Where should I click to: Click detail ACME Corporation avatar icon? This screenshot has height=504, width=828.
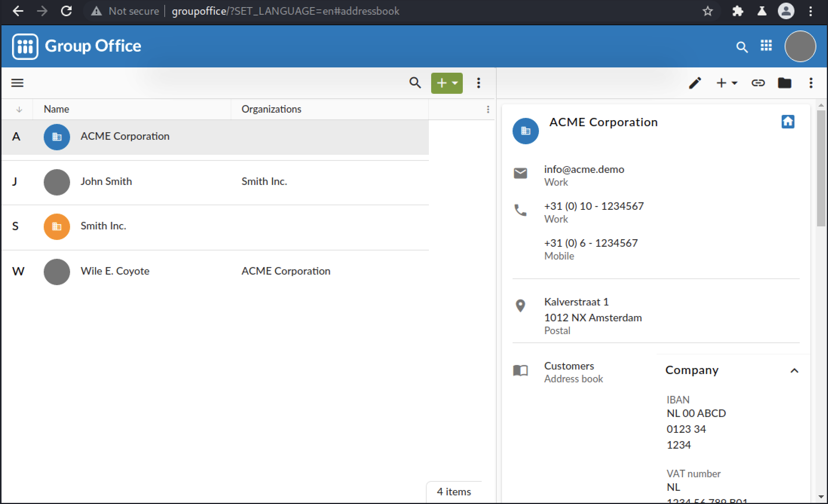526,131
